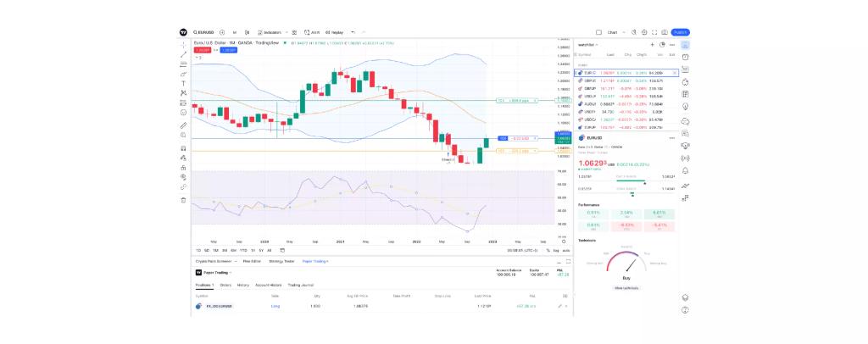Toggle percent scale
Image resolution: width=868 pixels, height=344 pixels.
pos(548,251)
